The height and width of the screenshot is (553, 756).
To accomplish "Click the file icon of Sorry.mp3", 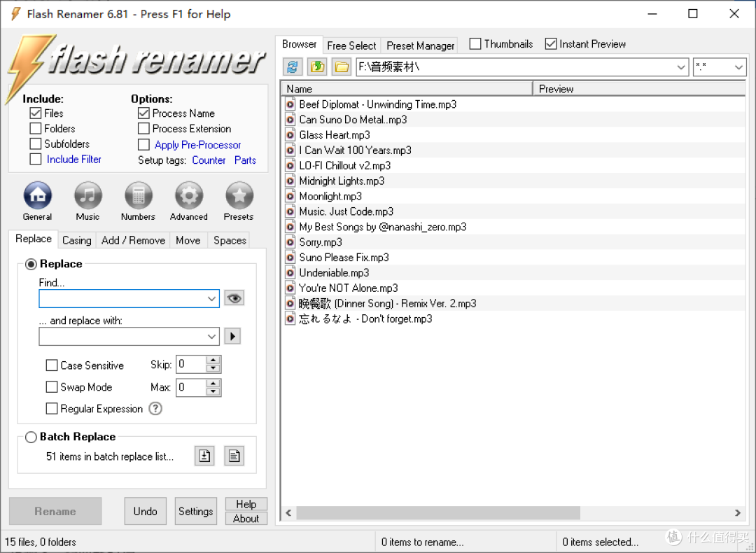I will 290,242.
